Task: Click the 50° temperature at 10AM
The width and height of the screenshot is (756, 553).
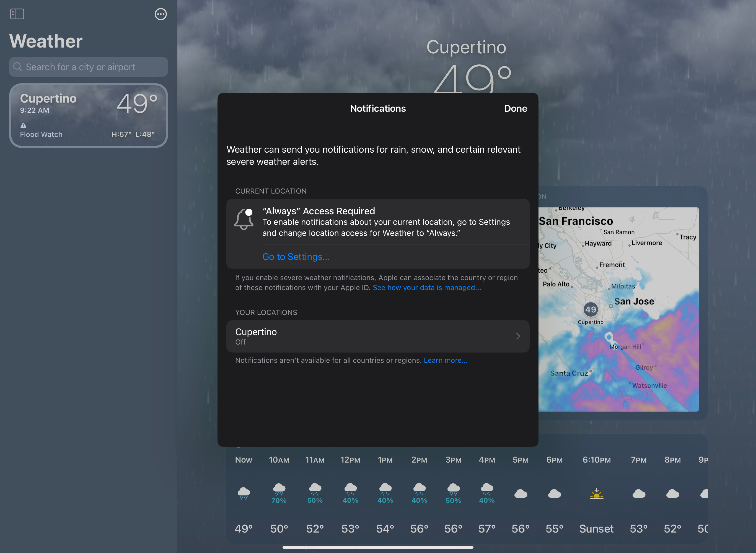Action: pos(279,529)
